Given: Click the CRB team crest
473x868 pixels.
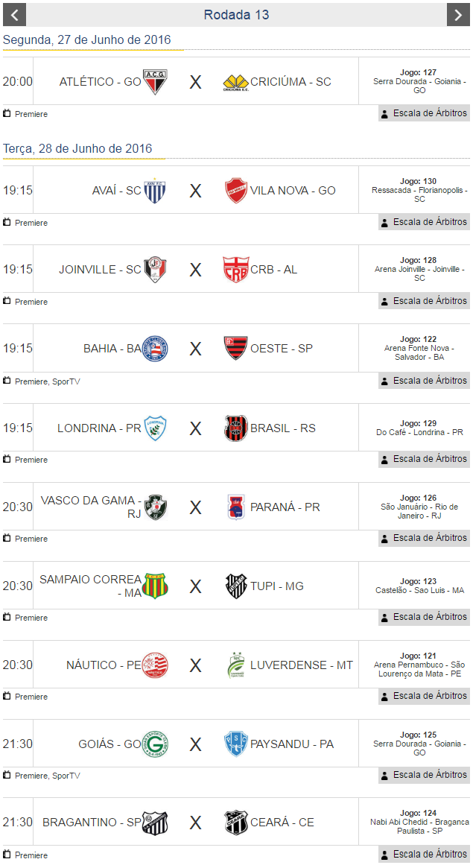Looking at the screenshot, I should [x=235, y=270].
